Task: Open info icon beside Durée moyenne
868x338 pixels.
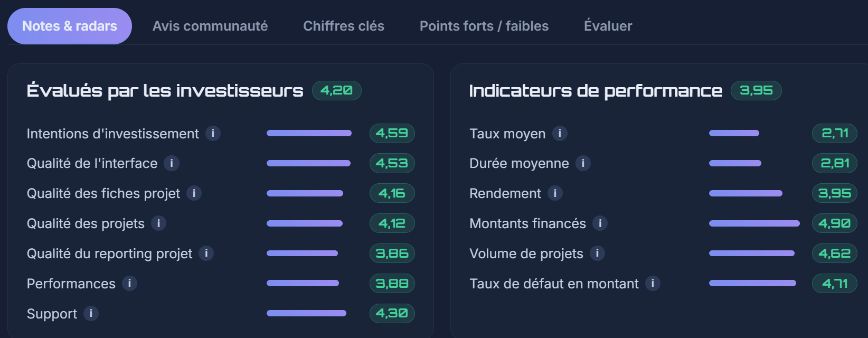Action: 583,163
